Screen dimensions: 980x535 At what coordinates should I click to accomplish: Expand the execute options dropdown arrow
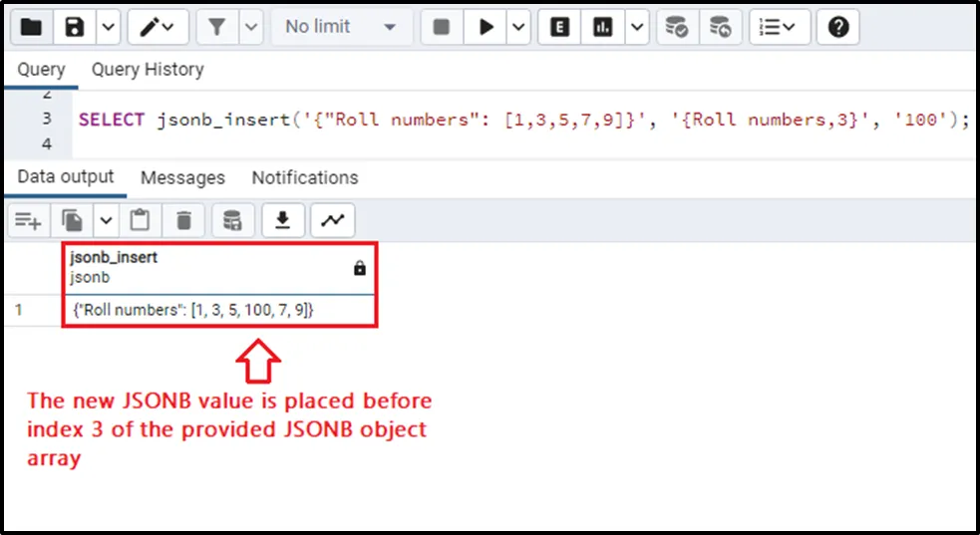coord(518,27)
